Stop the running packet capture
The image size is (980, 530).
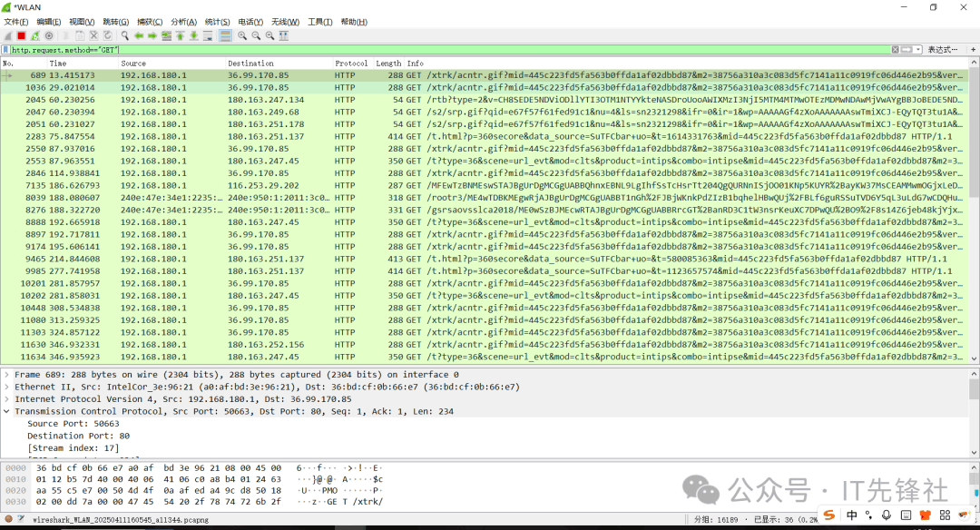(x=21, y=35)
